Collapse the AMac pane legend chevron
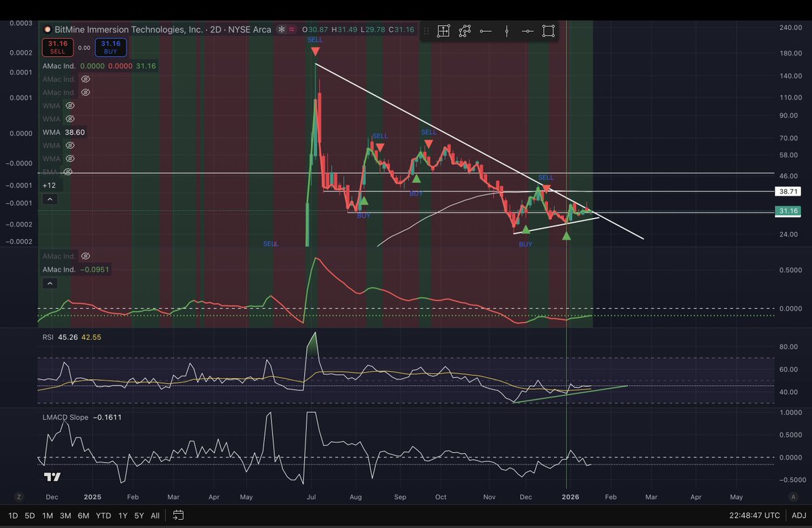 click(x=49, y=284)
